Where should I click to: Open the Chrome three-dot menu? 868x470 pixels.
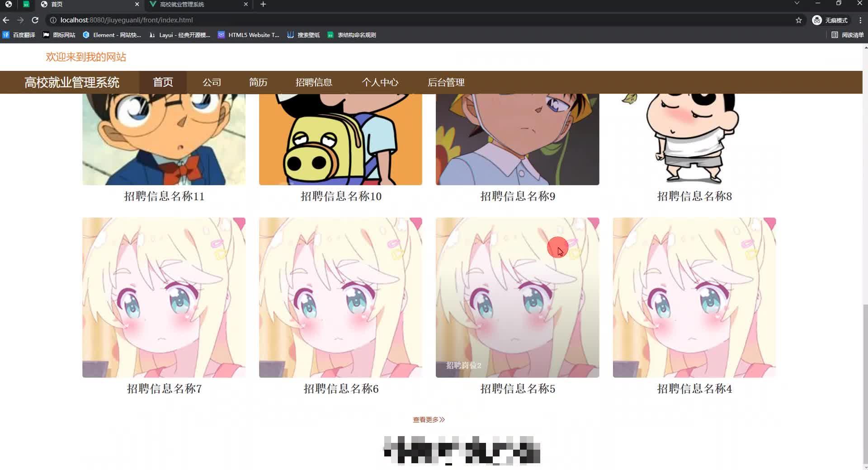[x=860, y=20]
